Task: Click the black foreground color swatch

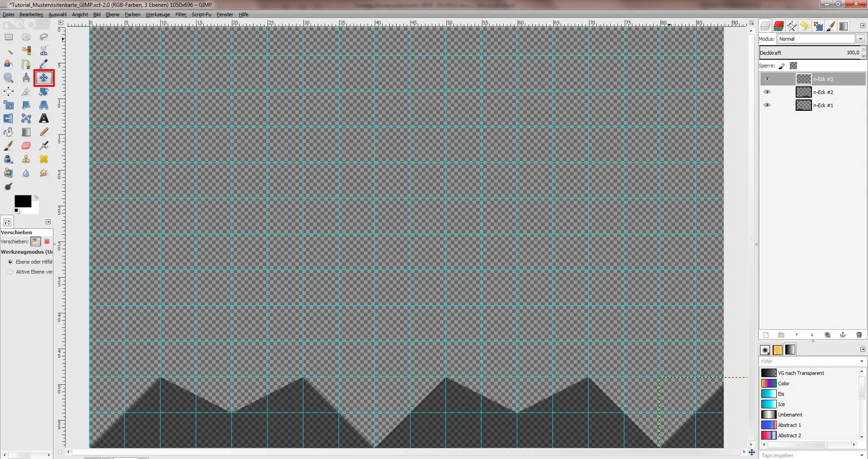Action: pyautogui.click(x=22, y=201)
